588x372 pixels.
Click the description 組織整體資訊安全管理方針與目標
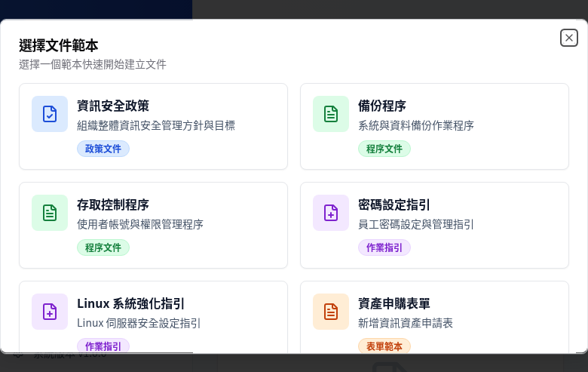156,125
